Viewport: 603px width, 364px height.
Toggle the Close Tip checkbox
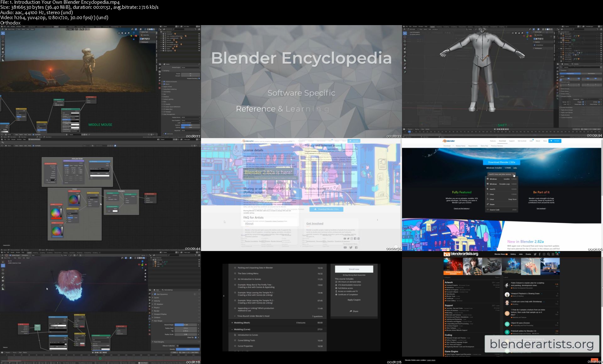point(196,337)
